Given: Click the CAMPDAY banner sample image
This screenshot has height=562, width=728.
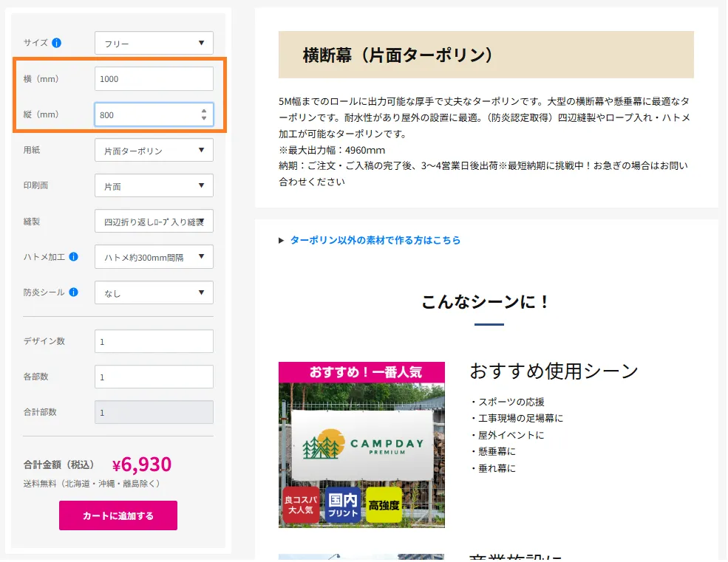Looking at the screenshot, I should (x=361, y=445).
